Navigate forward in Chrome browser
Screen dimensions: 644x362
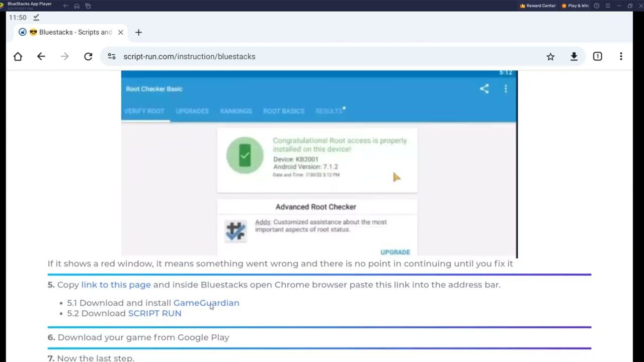(64, 57)
